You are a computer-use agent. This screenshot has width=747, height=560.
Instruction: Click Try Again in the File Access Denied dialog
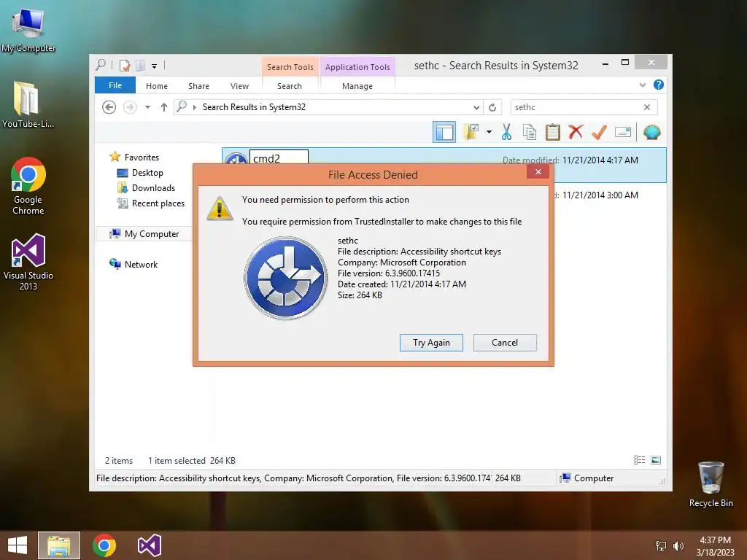pyautogui.click(x=431, y=343)
